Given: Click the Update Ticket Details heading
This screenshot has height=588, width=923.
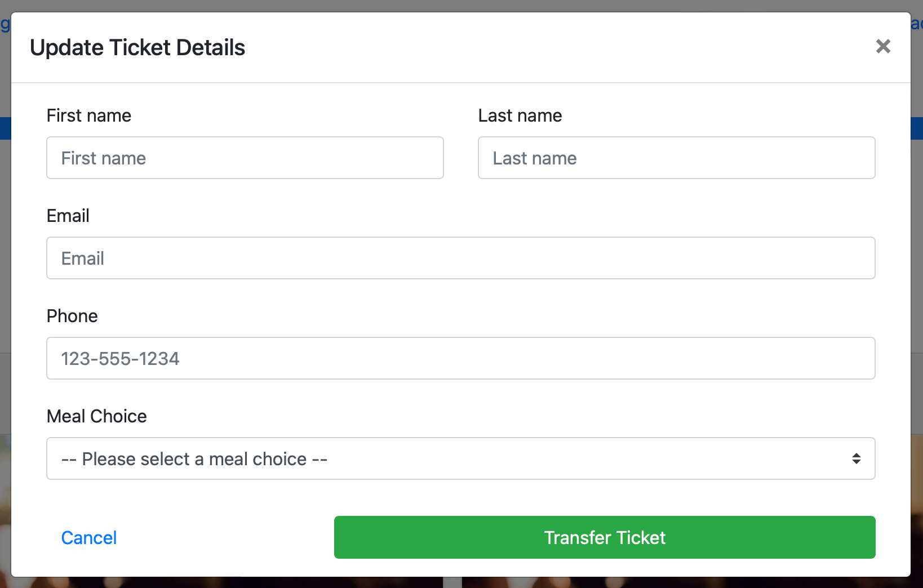Looking at the screenshot, I should tap(137, 48).
